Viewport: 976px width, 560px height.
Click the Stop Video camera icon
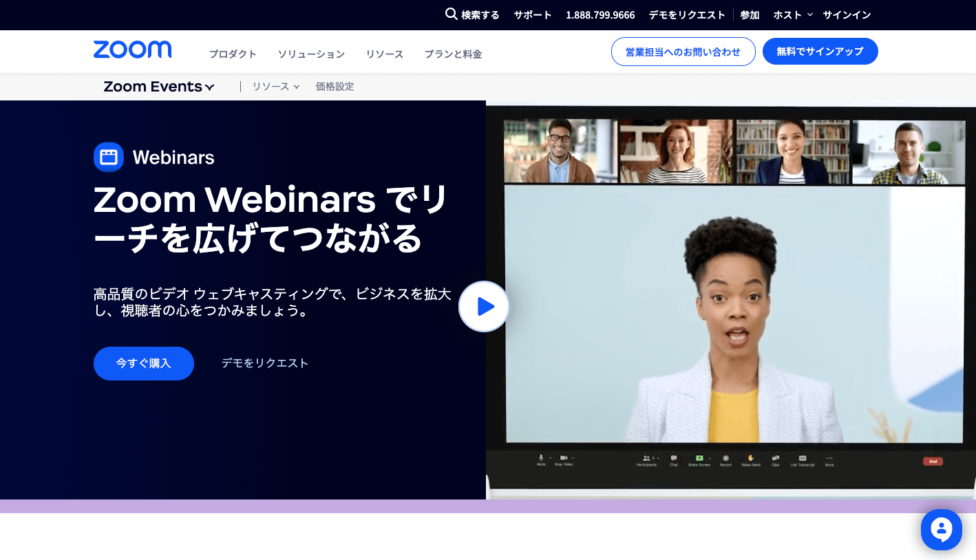click(x=563, y=457)
